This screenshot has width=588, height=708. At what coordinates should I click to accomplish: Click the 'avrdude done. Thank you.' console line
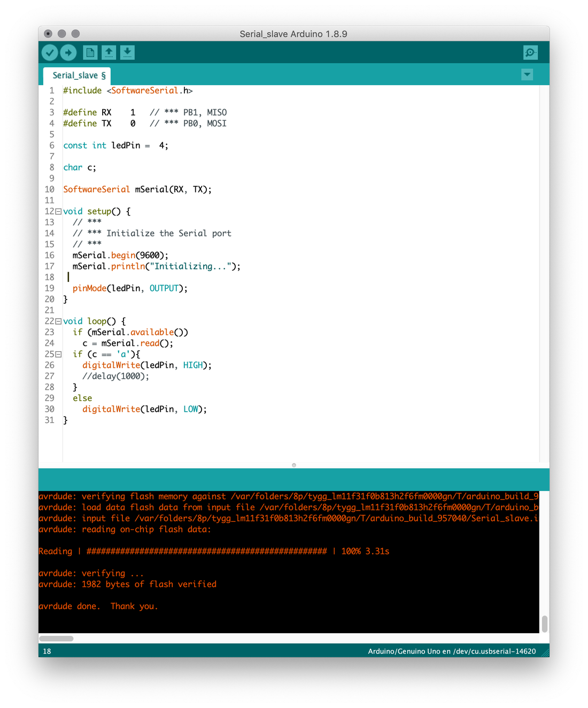(x=98, y=606)
